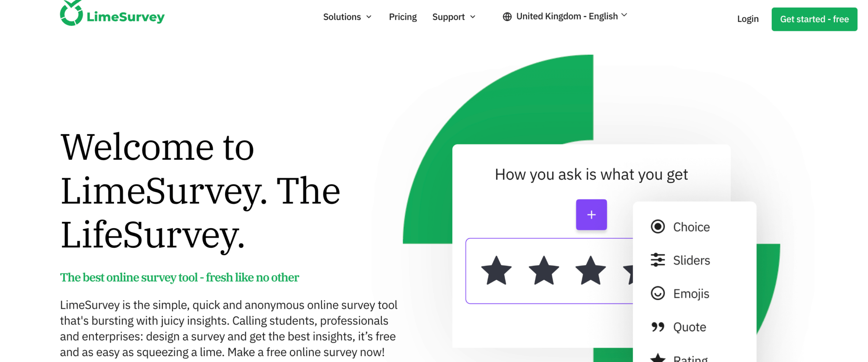
Task: Select the Emojis question type icon
Action: [657, 293]
